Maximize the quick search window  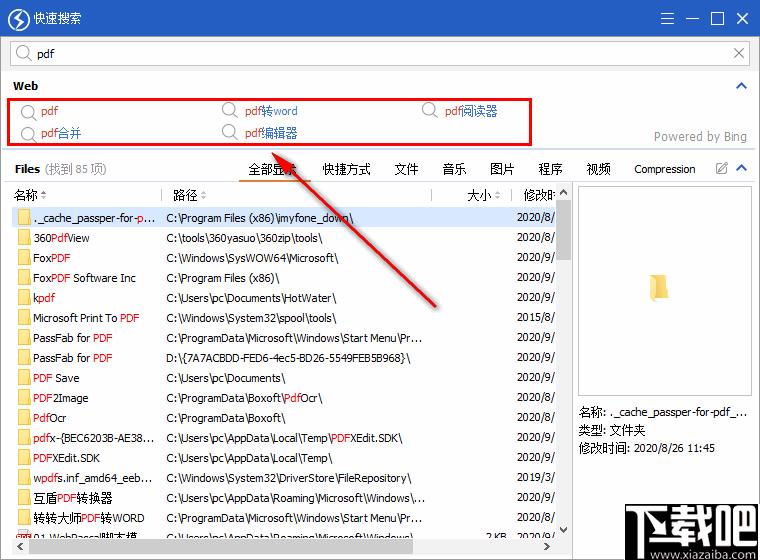[717, 18]
